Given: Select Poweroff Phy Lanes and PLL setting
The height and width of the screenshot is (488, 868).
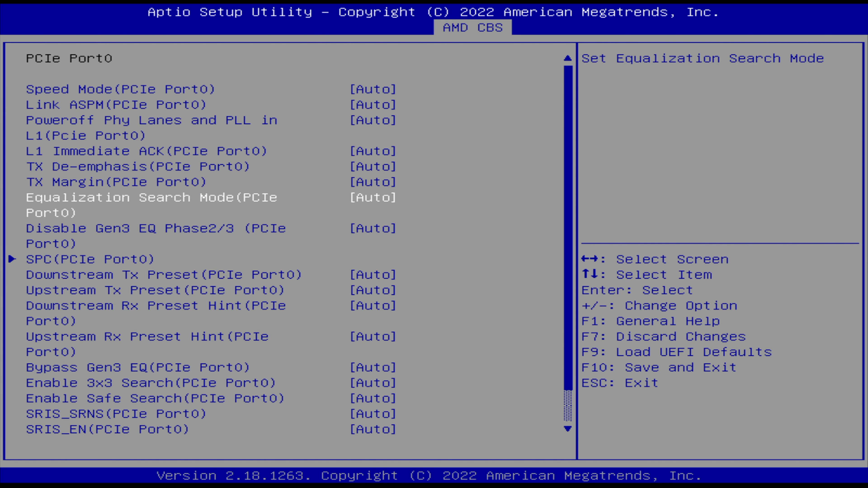Looking at the screenshot, I should point(152,128).
